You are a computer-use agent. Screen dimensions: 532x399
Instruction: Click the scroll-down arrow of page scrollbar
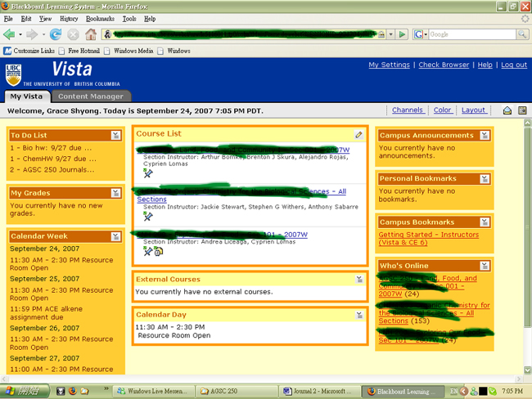527,370
